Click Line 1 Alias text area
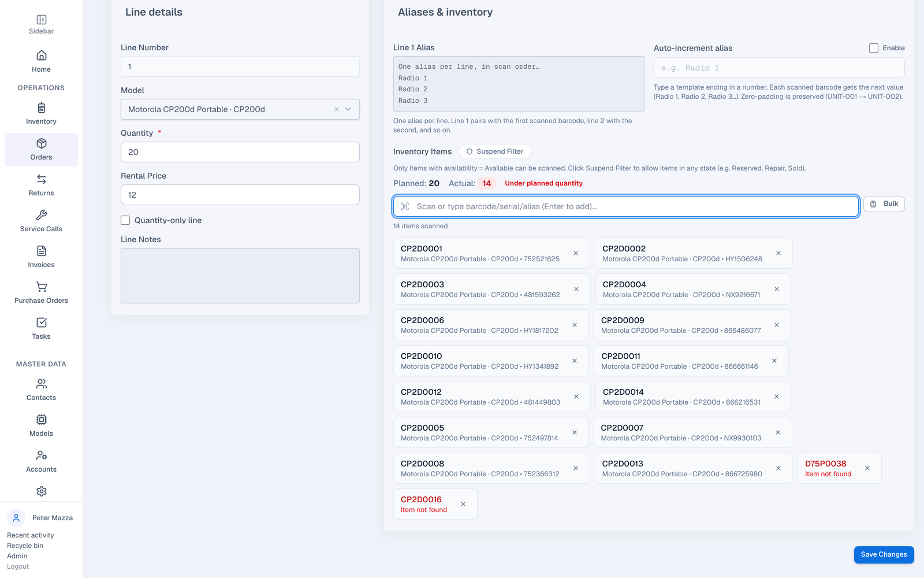 (519, 84)
